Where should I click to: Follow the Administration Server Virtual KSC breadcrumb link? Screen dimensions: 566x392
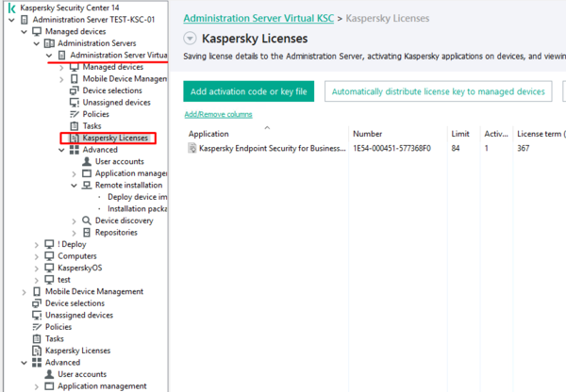pos(258,18)
